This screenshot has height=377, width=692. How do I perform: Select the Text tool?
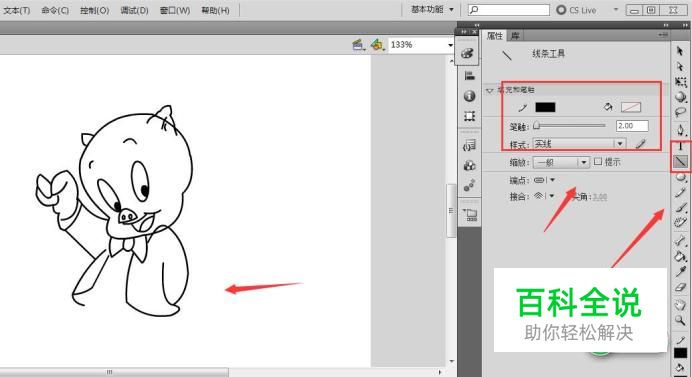(681, 146)
